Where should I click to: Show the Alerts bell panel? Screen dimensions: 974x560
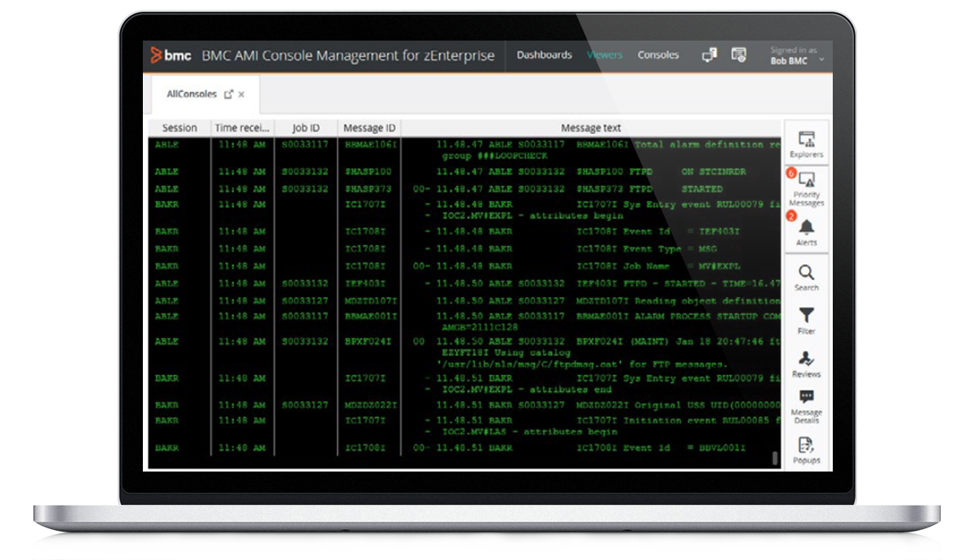click(x=806, y=230)
